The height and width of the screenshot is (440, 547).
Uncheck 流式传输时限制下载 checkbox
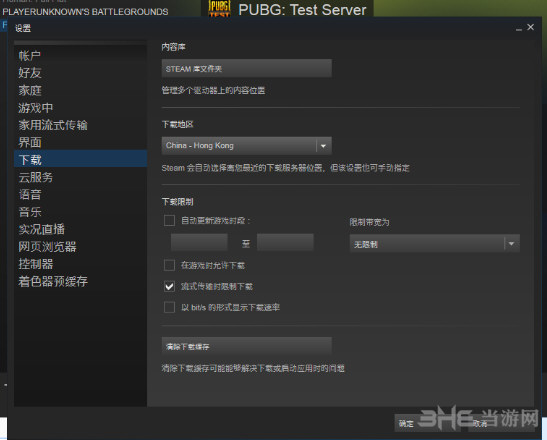pos(169,286)
